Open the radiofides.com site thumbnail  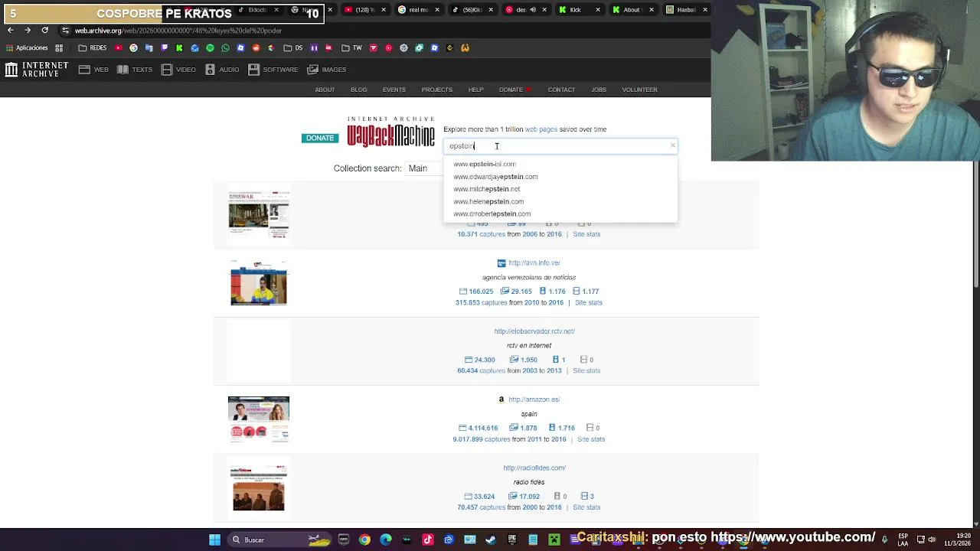pyautogui.click(x=259, y=487)
